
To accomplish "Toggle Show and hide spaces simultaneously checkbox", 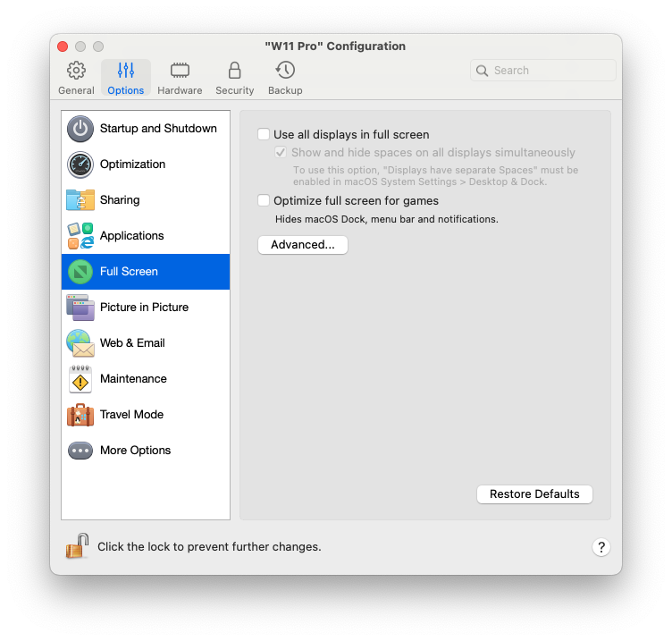I will pyautogui.click(x=281, y=153).
